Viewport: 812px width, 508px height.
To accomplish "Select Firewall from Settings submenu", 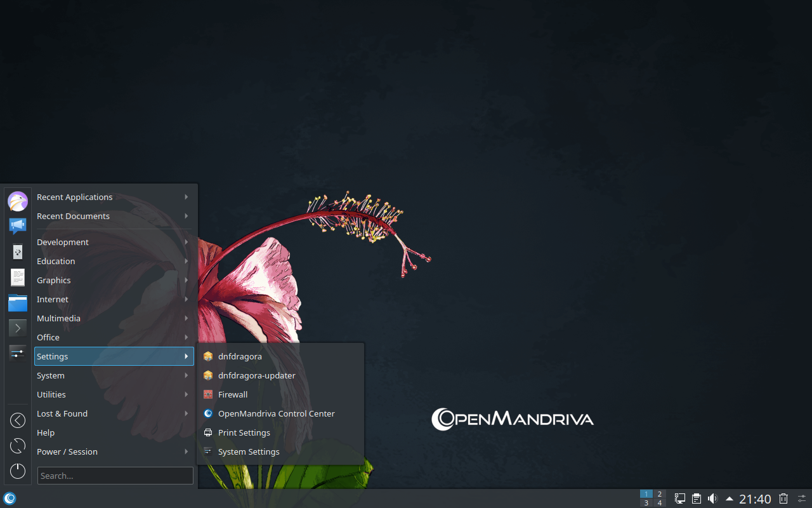I will (x=233, y=394).
